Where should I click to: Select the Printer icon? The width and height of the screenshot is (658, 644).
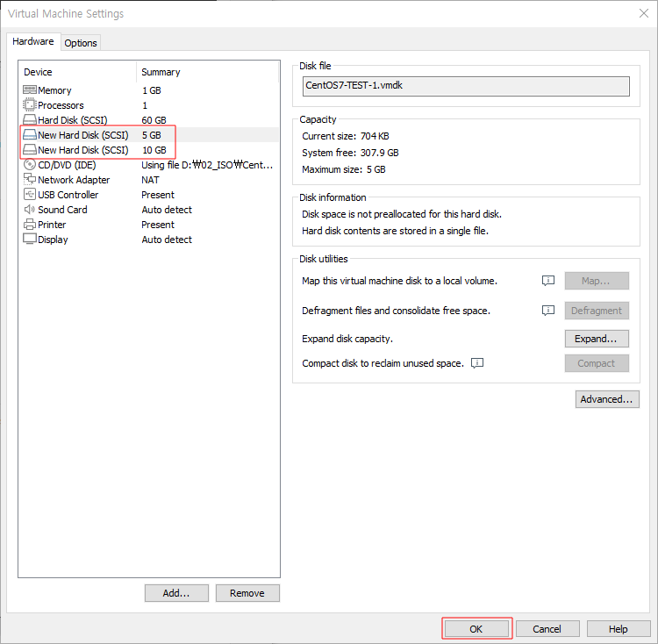point(29,224)
